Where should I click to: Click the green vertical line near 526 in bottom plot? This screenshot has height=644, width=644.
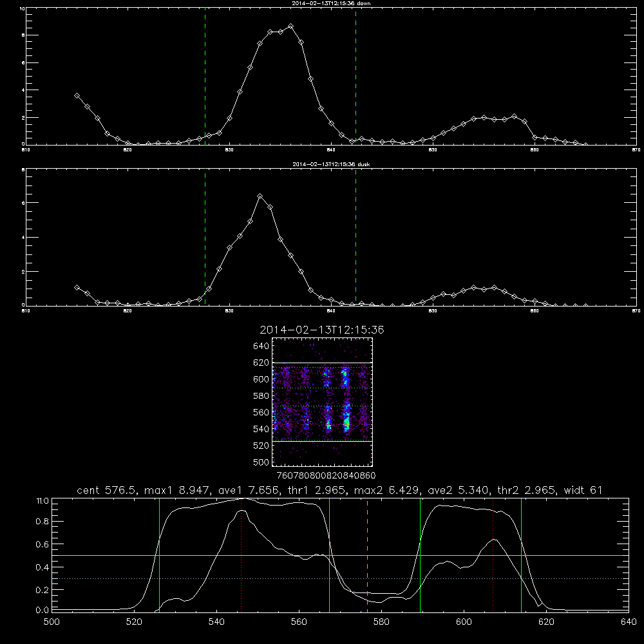tap(159, 554)
